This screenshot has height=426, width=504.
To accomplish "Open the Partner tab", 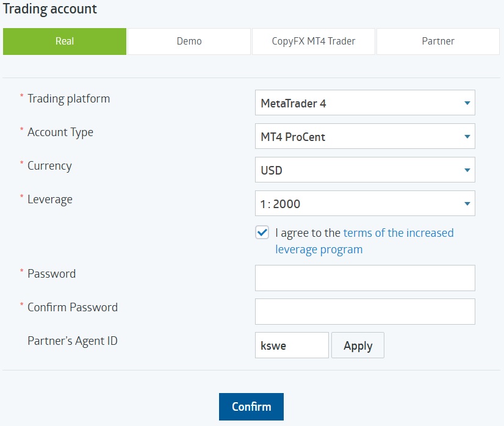I will 437,42.
